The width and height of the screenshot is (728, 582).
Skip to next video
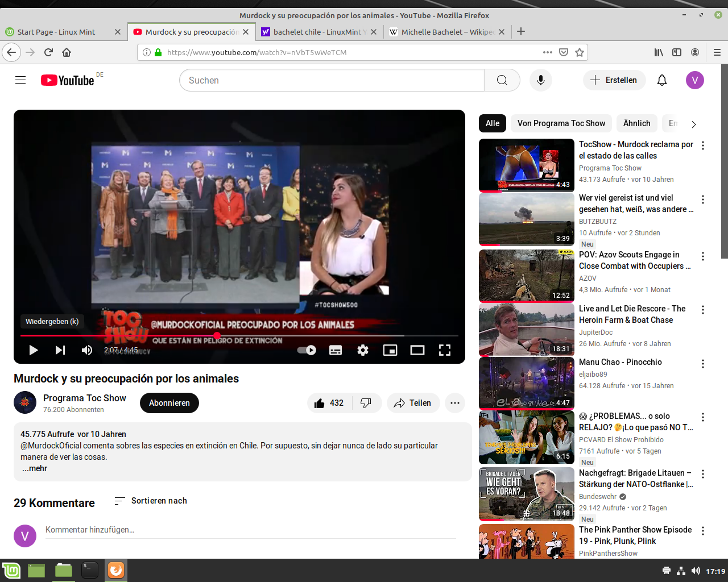click(x=60, y=350)
